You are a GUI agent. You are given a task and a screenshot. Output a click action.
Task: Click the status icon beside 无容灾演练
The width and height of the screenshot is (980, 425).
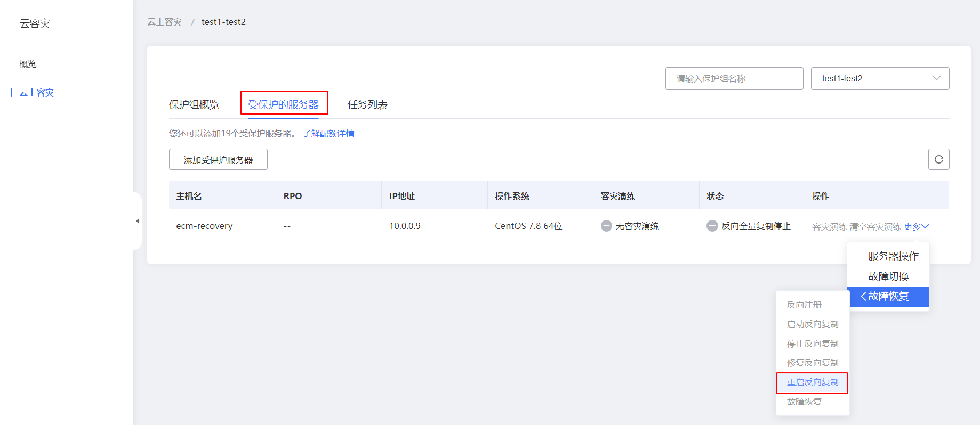pos(606,226)
